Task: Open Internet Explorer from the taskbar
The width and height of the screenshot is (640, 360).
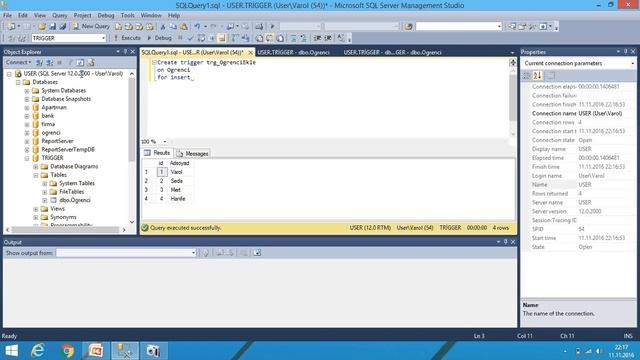Action: (38, 350)
